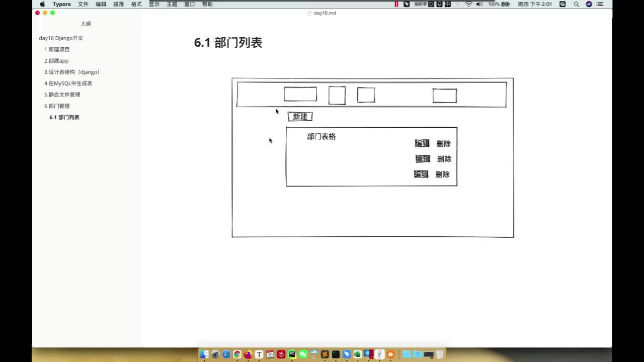
Task: Go to 5.静态文件管理 heading
Action: (62, 95)
